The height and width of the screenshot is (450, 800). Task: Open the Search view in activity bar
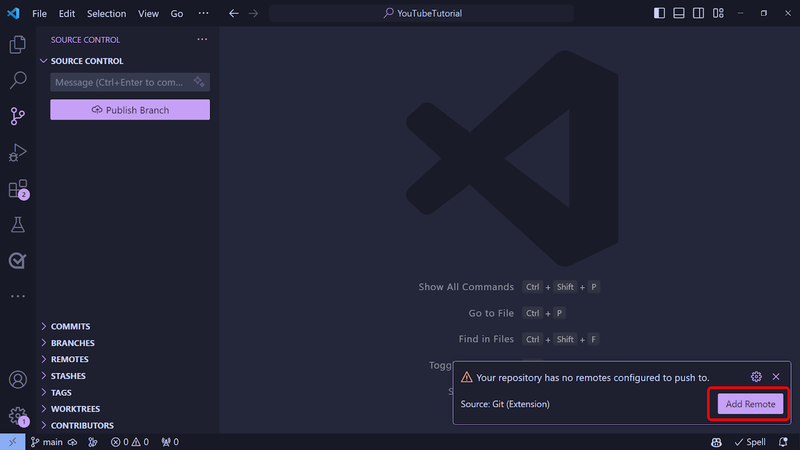[18, 80]
